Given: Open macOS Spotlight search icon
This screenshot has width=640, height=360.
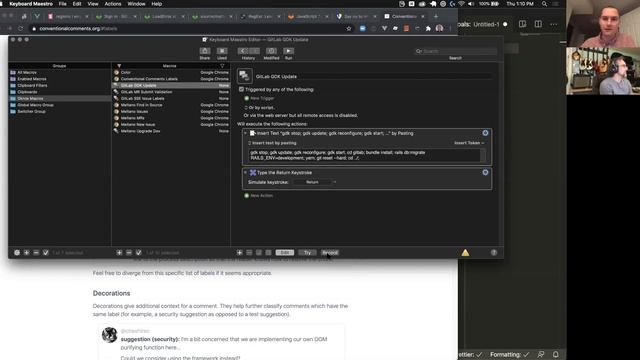Looking at the screenshot, I should coord(544,4).
